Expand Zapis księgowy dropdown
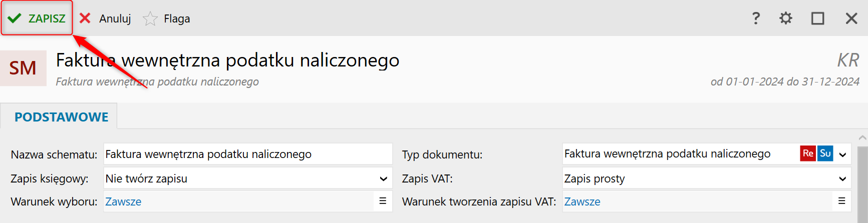This screenshot has width=868, height=223. coord(383,178)
